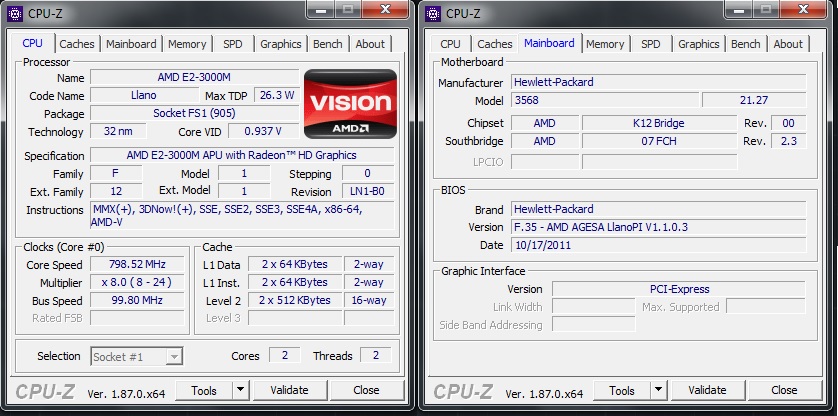
Task: Click the 32 nm technology value
Action: tap(118, 131)
